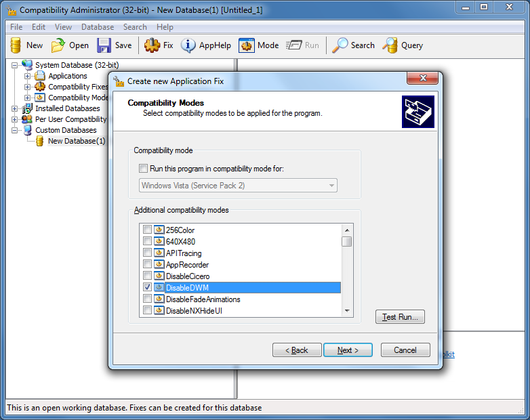Click the APITracing mode icon
Screen dimensions: 530x420
pos(159,253)
